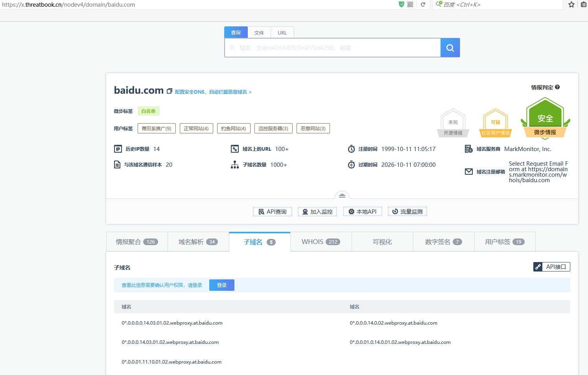Image resolution: width=588 pixels, height=375 pixels.
Task: Click the expiry date 2026-10-11 07:00:00
Action: [x=408, y=164]
